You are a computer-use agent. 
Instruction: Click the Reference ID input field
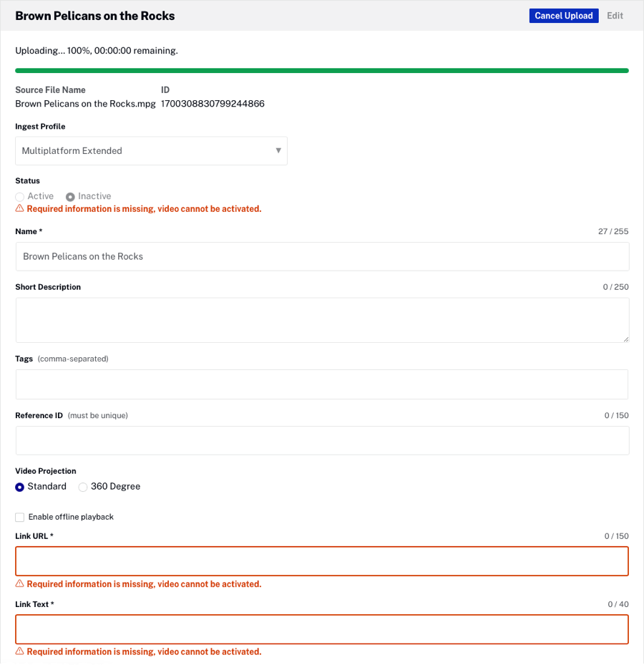click(x=322, y=440)
